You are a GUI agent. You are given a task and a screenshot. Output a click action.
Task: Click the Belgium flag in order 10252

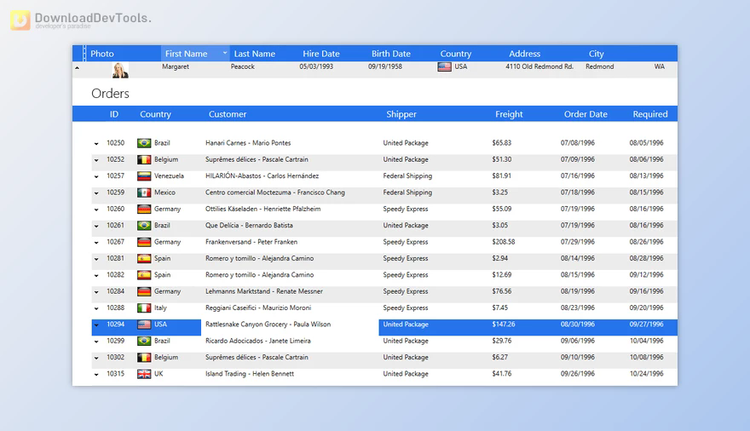tap(144, 159)
